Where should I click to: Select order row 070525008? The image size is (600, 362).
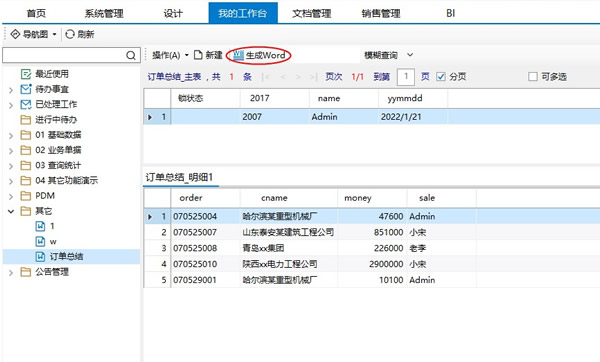coord(372,248)
